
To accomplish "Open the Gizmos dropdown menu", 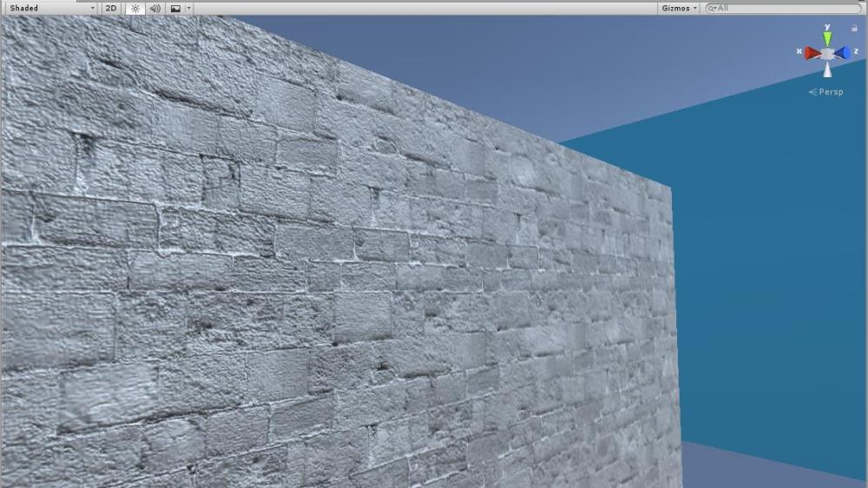I will (680, 9).
